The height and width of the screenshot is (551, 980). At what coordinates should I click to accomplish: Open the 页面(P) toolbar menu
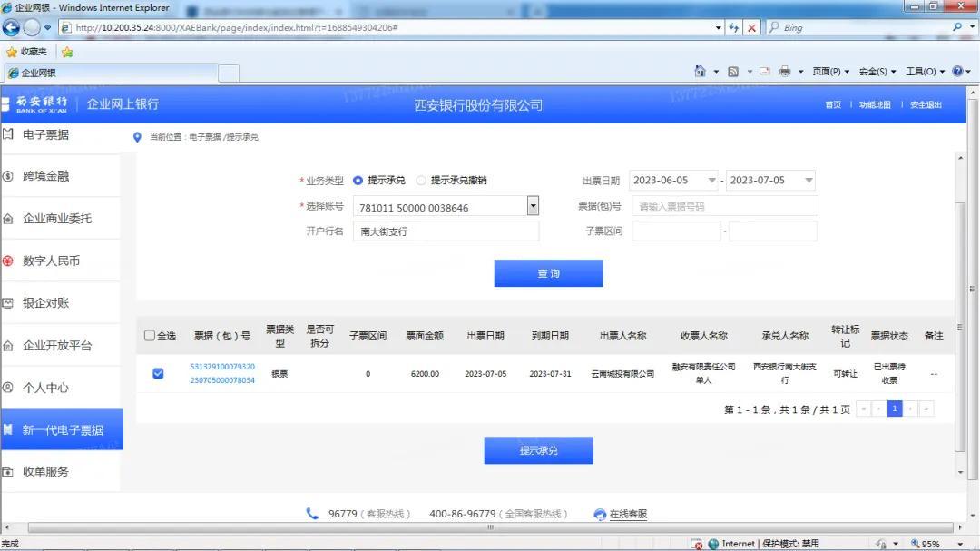click(830, 72)
